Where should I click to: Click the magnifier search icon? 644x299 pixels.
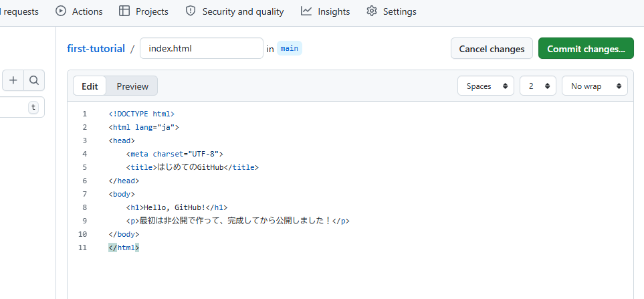[x=33, y=81]
